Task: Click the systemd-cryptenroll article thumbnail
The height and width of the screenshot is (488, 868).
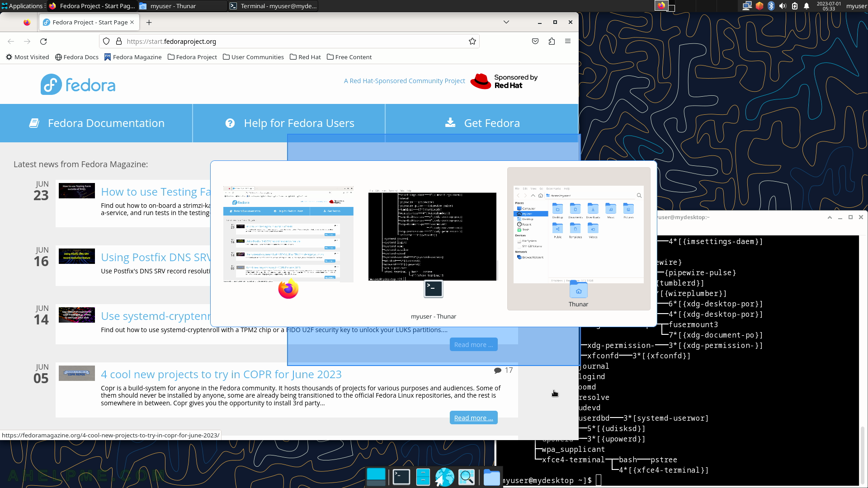Action: 77,314
